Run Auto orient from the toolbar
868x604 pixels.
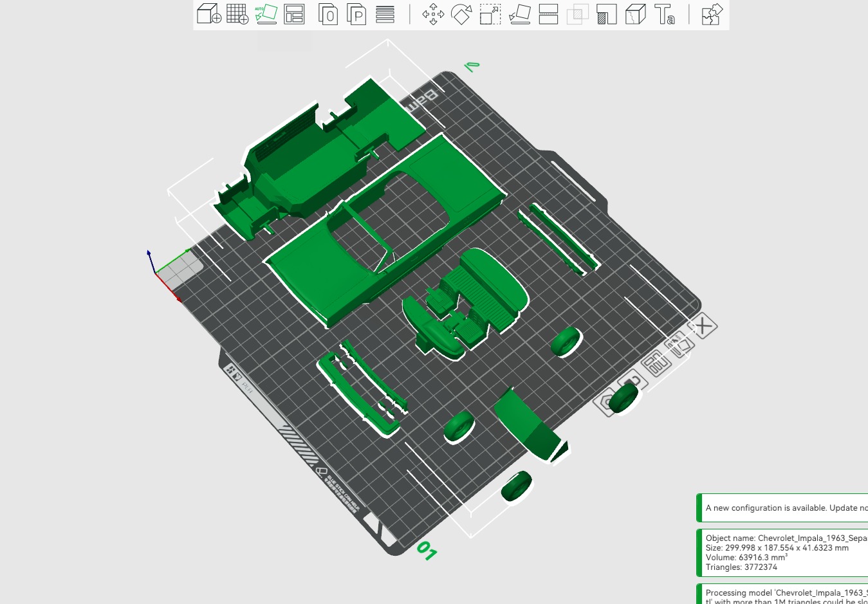pyautogui.click(x=266, y=14)
